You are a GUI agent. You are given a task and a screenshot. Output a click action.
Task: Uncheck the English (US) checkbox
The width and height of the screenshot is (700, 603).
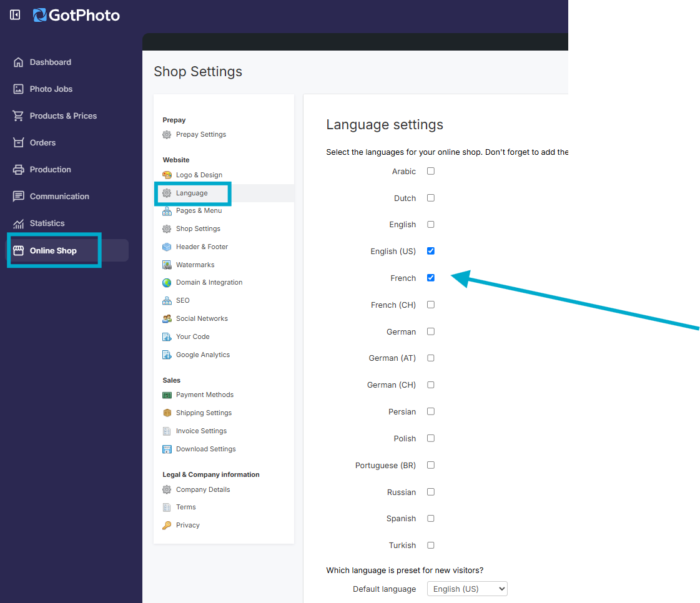[431, 251]
